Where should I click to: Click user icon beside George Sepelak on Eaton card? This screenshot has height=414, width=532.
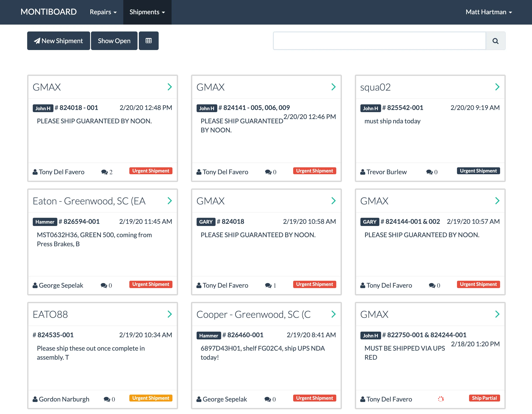tap(35, 285)
